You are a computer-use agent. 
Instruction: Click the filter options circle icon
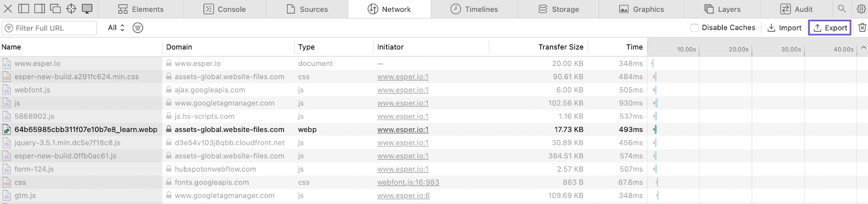point(138,28)
